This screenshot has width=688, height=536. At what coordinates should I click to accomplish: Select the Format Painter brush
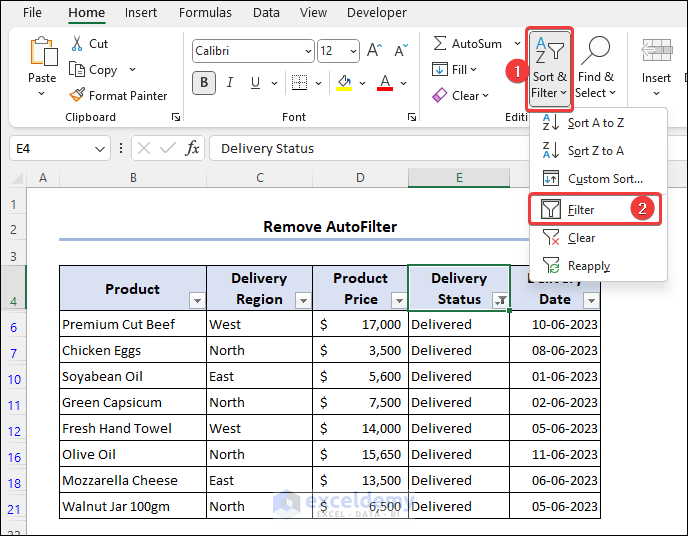[77, 96]
